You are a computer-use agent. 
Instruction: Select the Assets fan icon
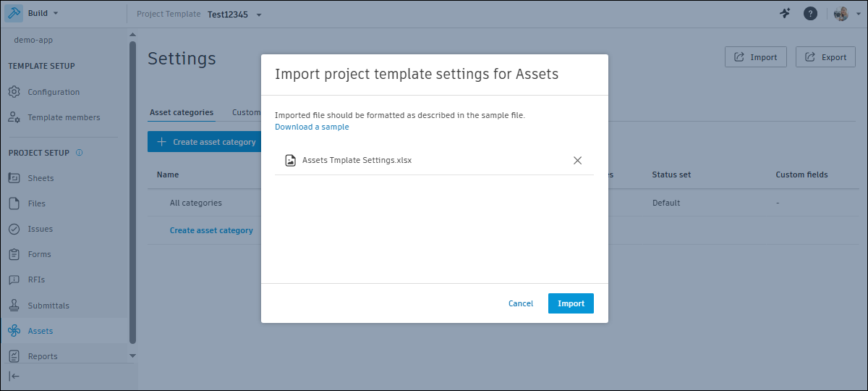(14, 331)
